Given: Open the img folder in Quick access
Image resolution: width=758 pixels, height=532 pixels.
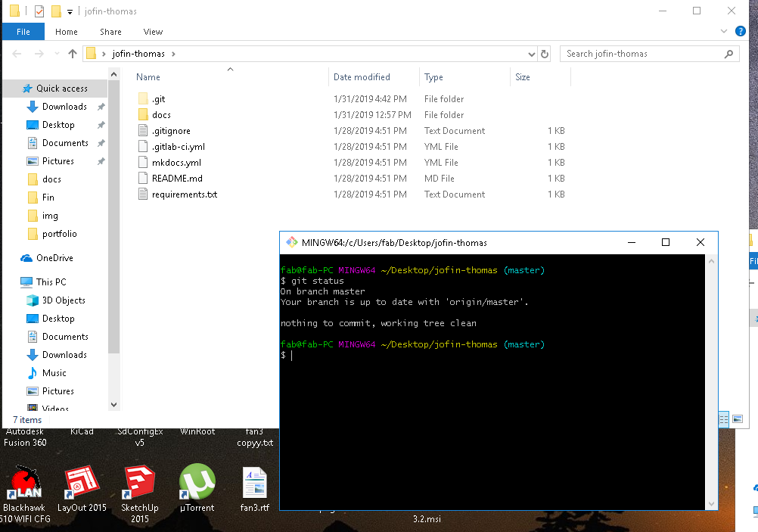Looking at the screenshot, I should [x=43, y=216].
